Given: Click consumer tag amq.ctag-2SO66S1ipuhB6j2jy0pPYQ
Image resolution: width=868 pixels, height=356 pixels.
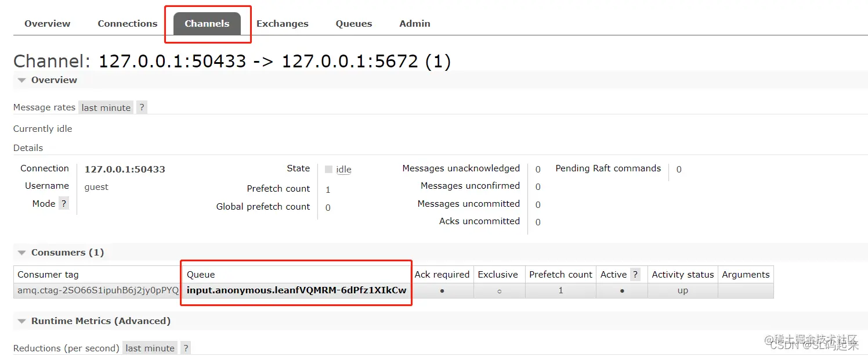Looking at the screenshot, I should 98,290.
